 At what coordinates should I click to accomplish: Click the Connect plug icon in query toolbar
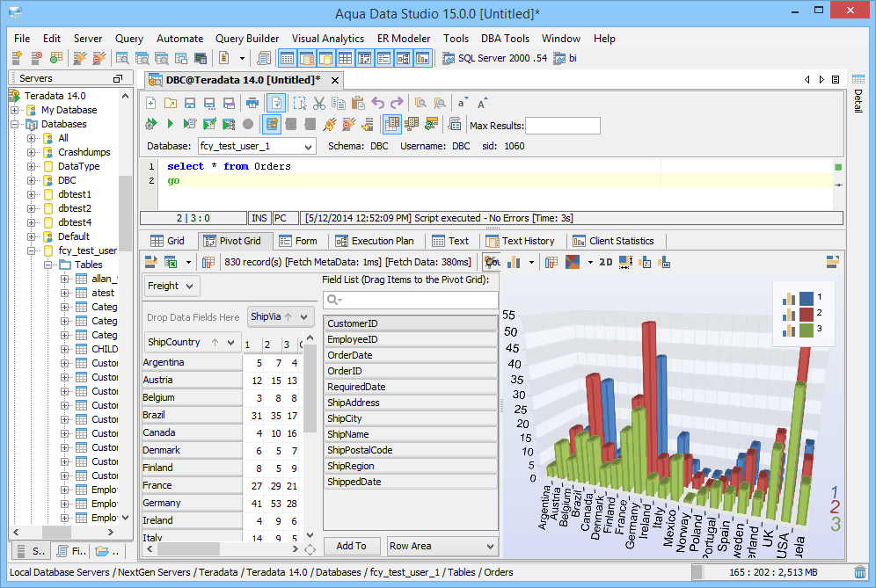pyautogui.click(x=330, y=124)
